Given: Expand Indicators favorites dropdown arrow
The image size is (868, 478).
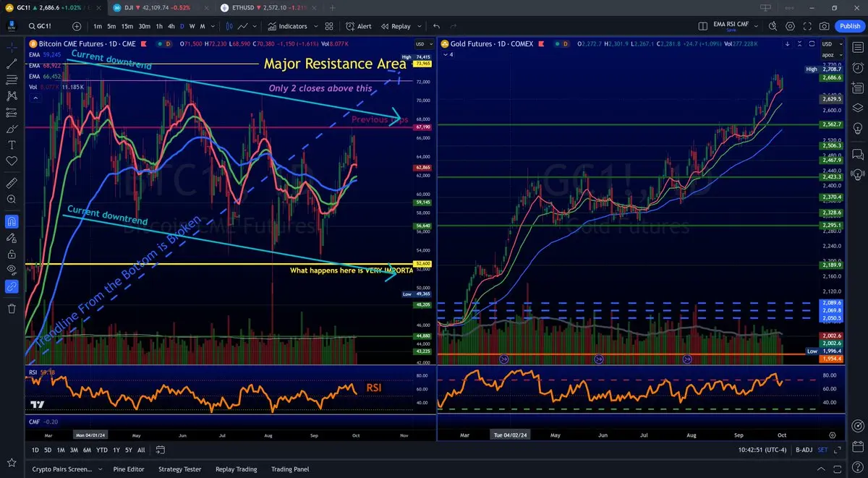Looking at the screenshot, I should (x=315, y=26).
